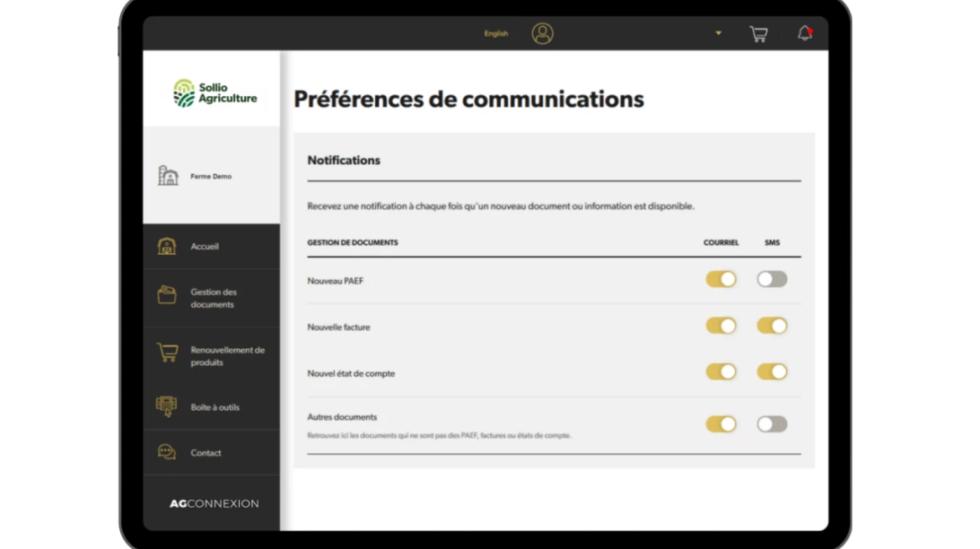Go to Accueil in sidebar
Image resolution: width=980 pixels, height=549 pixels.
211,246
